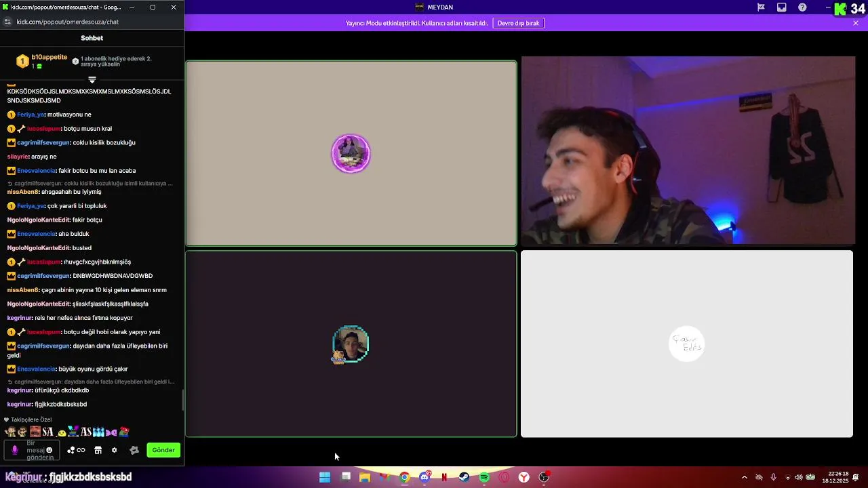Select the 'Çakır Edits' avatar tile
This screenshot has width=868, height=488.
687,344
